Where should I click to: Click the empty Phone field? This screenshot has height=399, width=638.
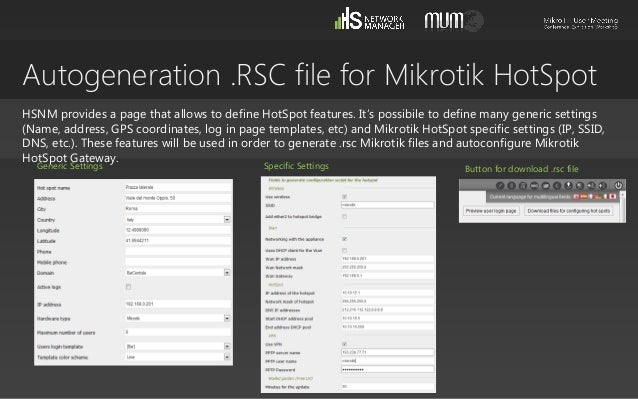pos(178,251)
